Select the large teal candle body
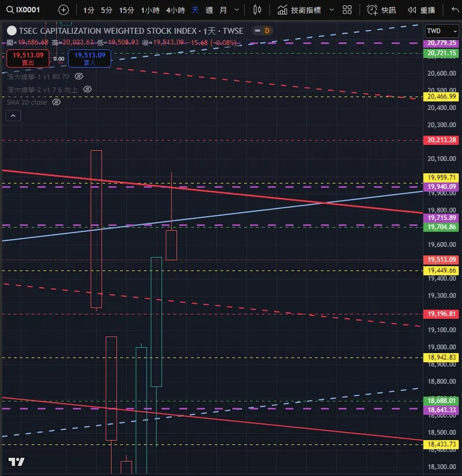Screen dimensions: 462x476 [x=157, y=322]
